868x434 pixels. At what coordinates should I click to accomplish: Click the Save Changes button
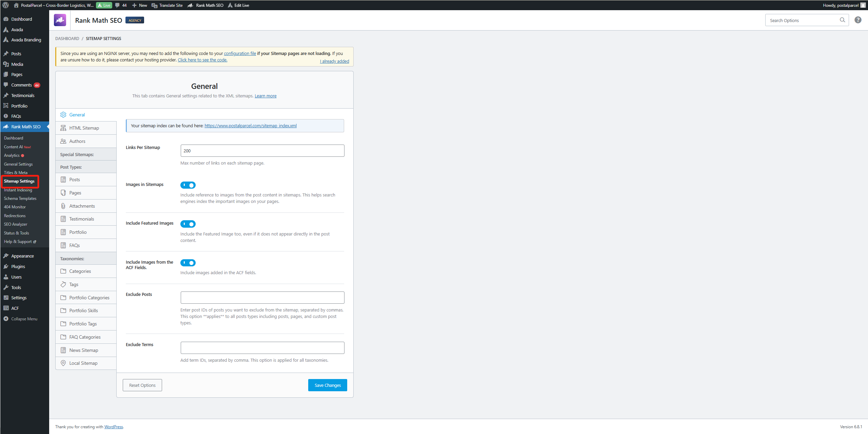click(327, 385)
